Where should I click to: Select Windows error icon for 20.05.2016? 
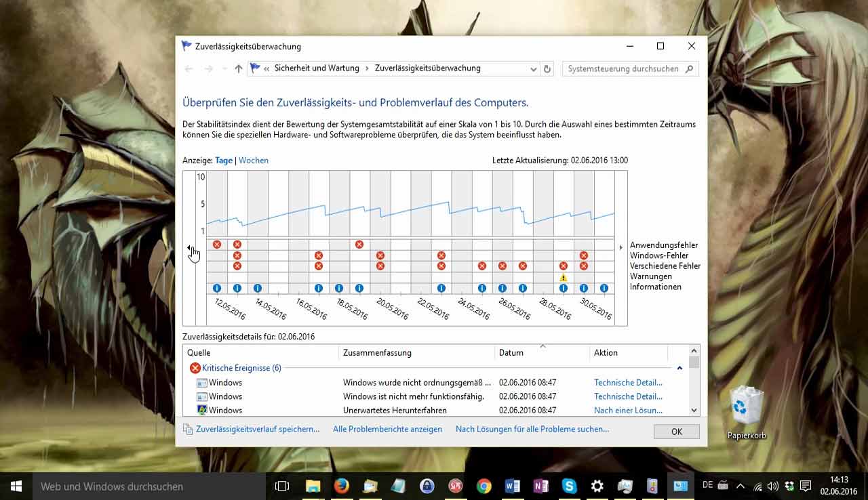[x=380, y=255]
